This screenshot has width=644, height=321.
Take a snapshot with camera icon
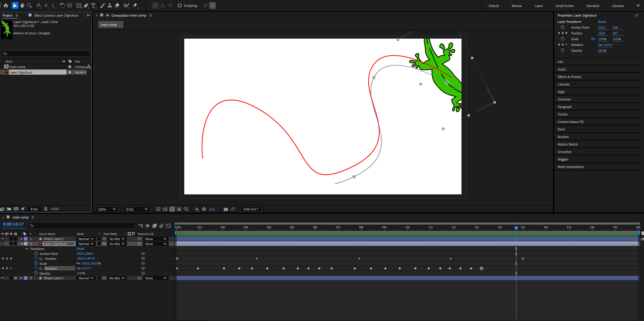(x=226, y=209)
